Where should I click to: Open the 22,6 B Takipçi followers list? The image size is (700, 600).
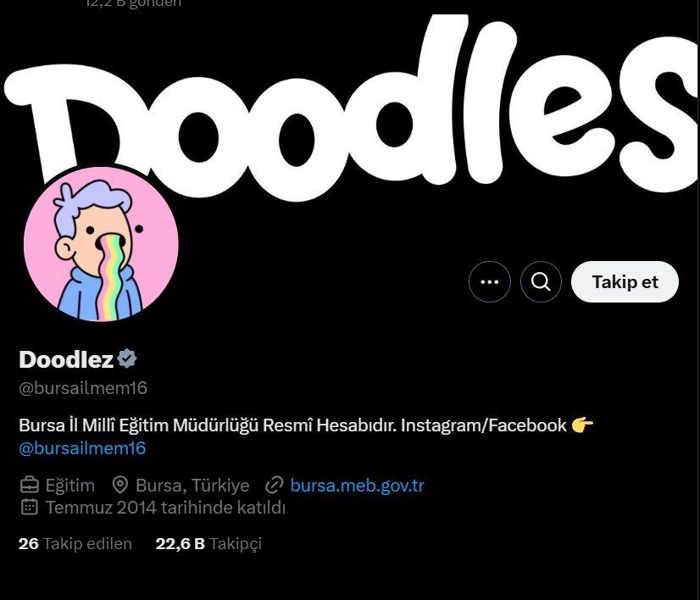click(208, 543)
